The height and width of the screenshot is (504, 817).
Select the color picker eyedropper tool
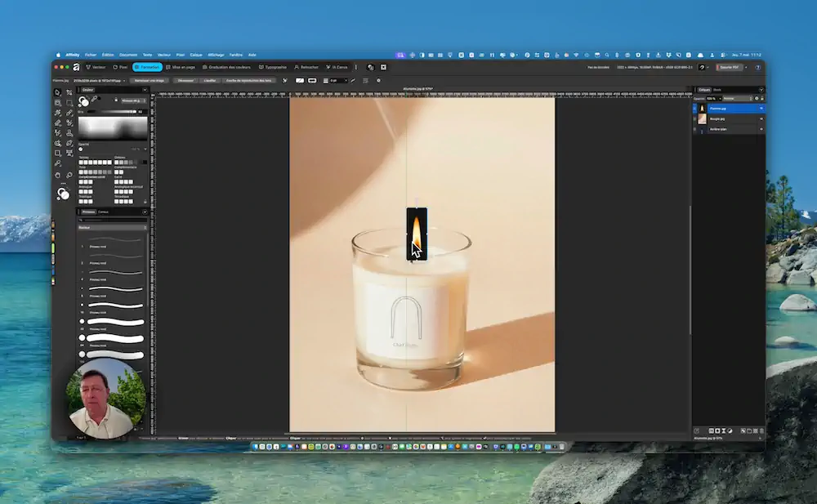57,163
